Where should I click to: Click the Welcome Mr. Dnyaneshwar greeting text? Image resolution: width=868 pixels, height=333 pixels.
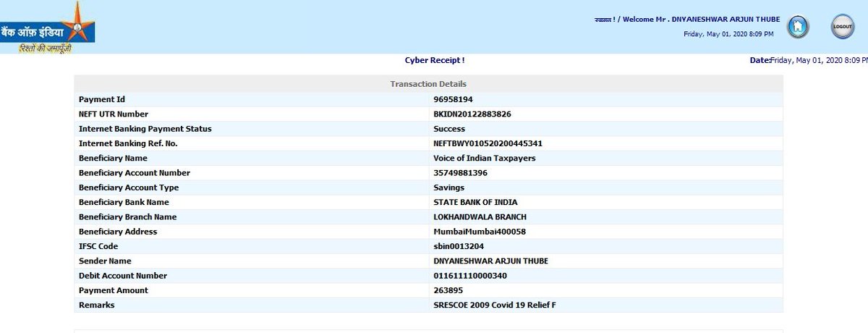pos(686,20)
